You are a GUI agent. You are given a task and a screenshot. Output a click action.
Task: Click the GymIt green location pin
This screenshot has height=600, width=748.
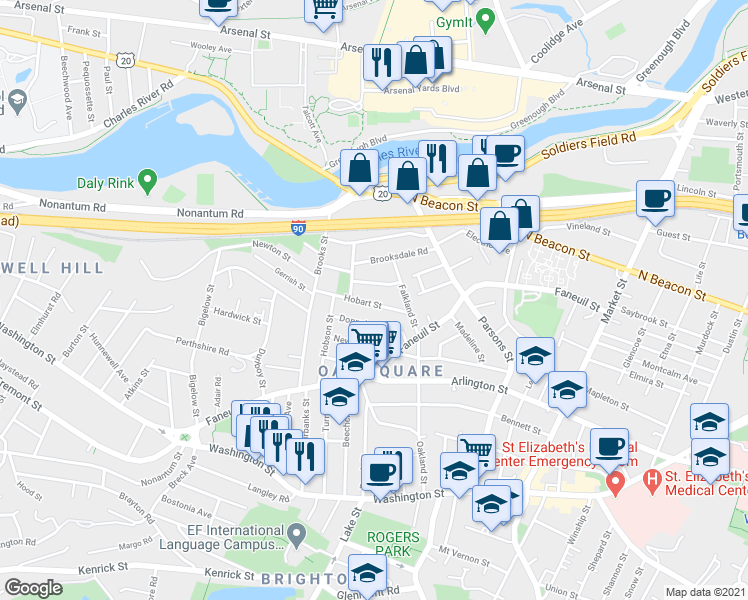pos(486,21)
